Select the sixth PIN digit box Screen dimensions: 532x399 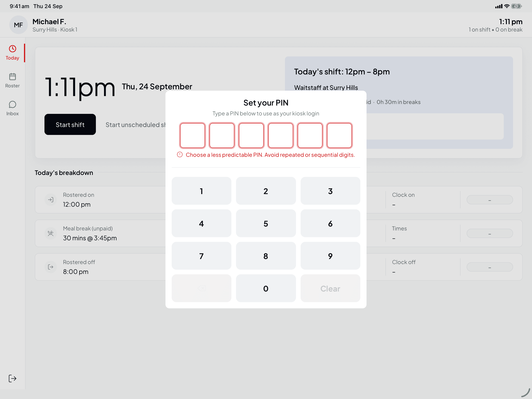point(339,135)
